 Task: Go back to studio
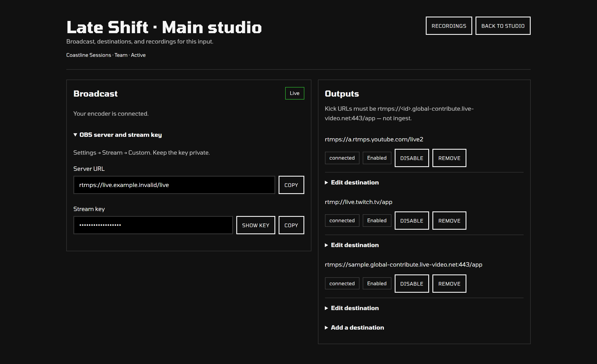[503, 26]
